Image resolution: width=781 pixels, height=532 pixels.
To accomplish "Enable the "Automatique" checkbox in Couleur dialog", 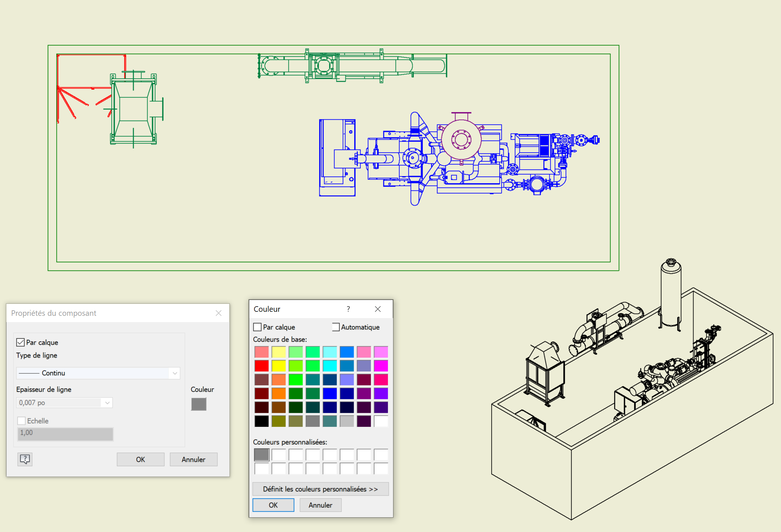I will point(335,327).
